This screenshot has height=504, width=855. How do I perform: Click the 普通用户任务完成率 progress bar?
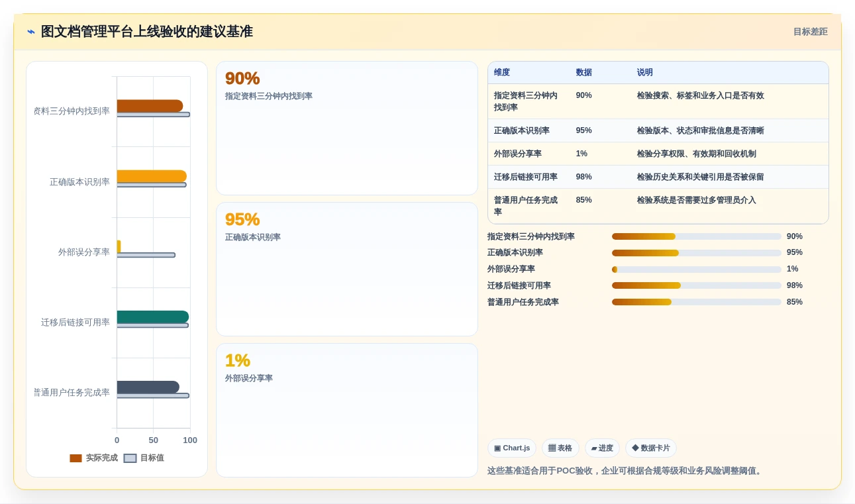tap(697, 302)
